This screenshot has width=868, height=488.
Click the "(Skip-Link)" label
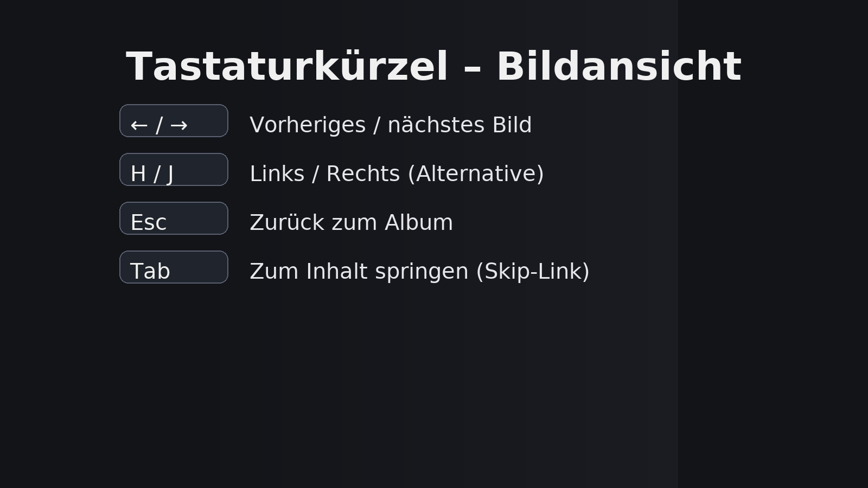point(532,272)
